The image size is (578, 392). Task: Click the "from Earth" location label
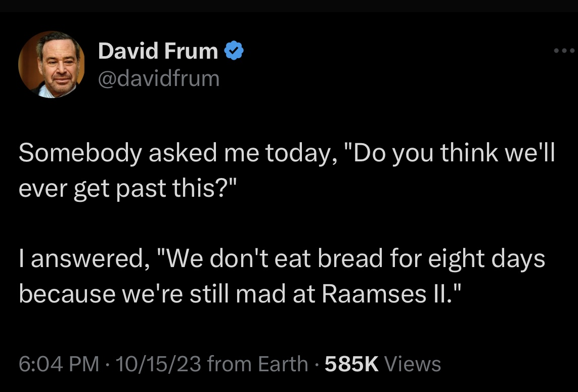click(x=257, y=364)
